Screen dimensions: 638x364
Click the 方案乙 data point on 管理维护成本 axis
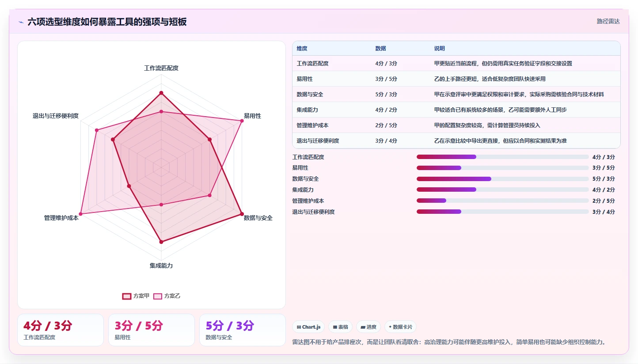pyautogui.click(x=80, y=214)
